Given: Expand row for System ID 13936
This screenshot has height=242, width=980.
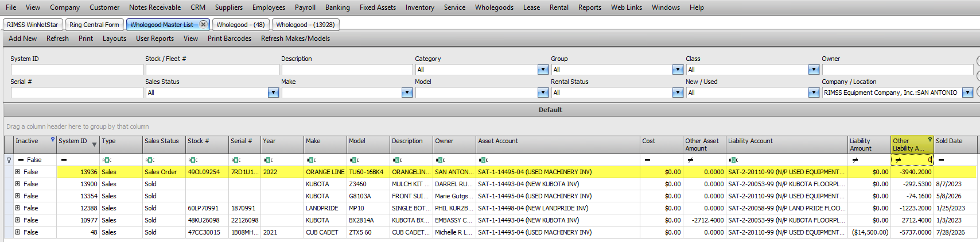Looking at the screenshot, I should tap(18, 172).
